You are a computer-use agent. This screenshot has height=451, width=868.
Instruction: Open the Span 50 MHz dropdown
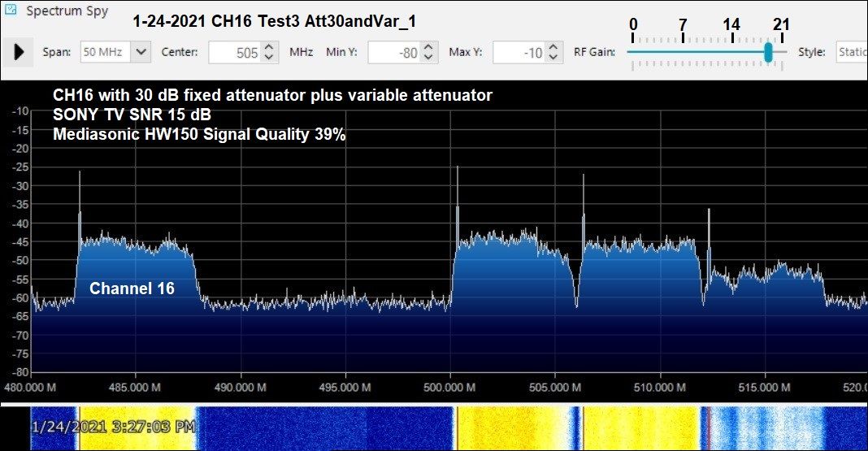click(141, 52)
